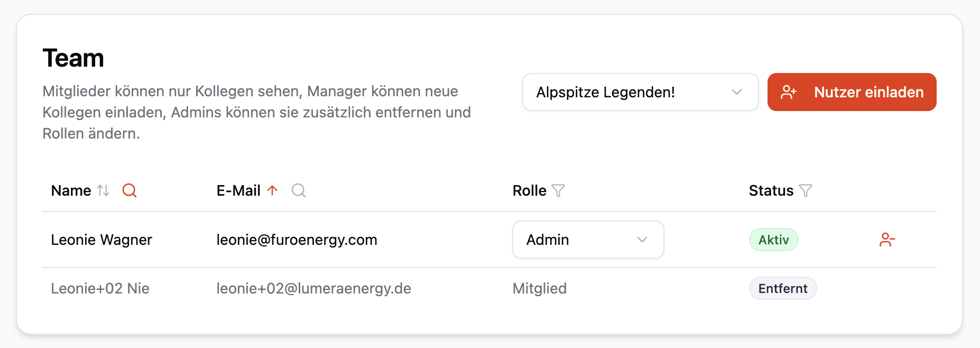This screenshot has height=348, width=980.
Task: Click the add-user icon in Nutzer einladen
Action: click(x=789, y=92)
